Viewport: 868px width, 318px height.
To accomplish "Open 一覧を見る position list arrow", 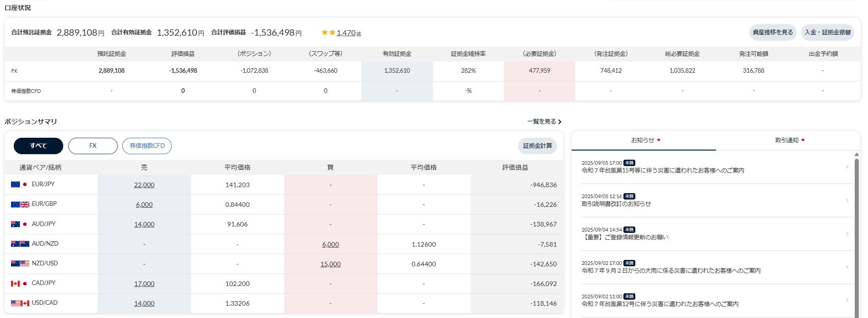I will pos(559,122).
